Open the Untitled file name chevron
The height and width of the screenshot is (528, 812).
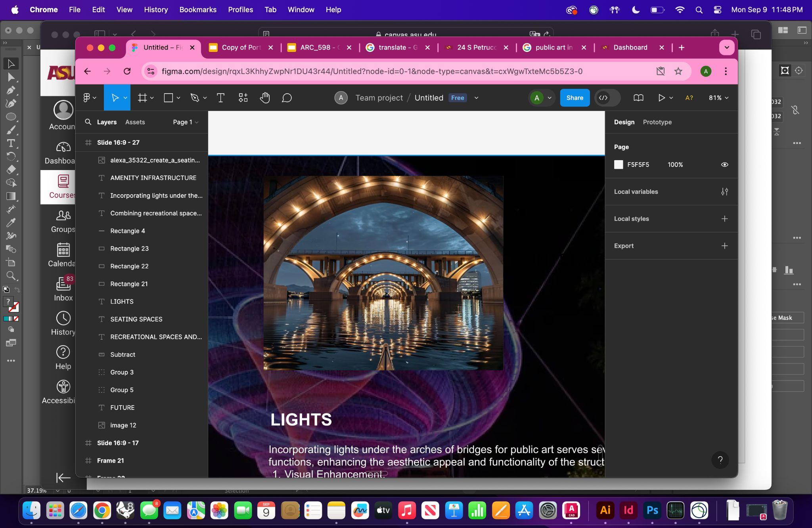pos(476,98)
